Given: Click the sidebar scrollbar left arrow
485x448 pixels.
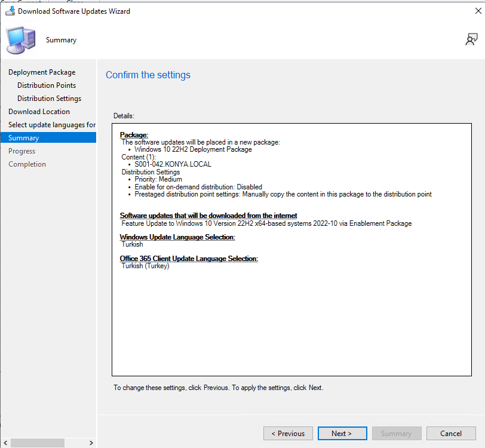Looking at the screenshot, I should (x=5, y=443).
